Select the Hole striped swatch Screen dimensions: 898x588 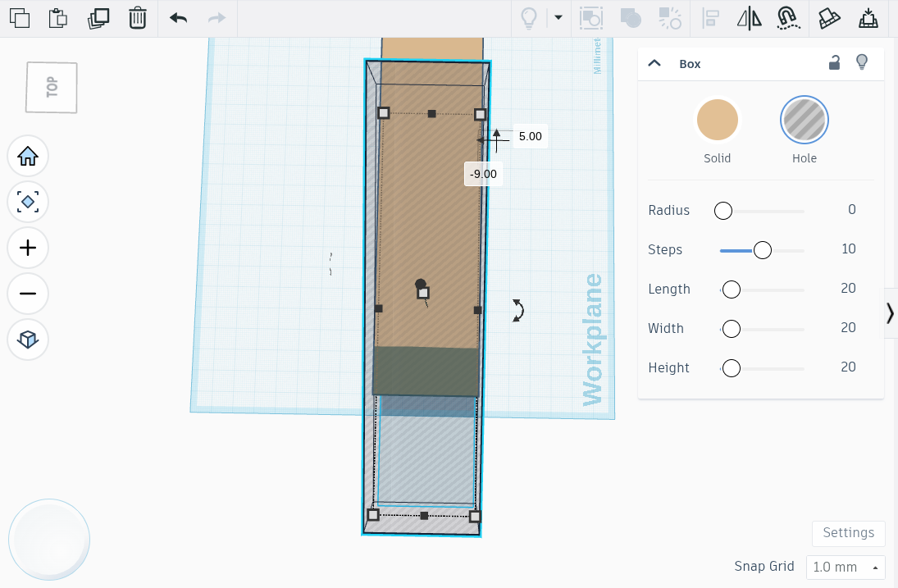pos(804,120)
